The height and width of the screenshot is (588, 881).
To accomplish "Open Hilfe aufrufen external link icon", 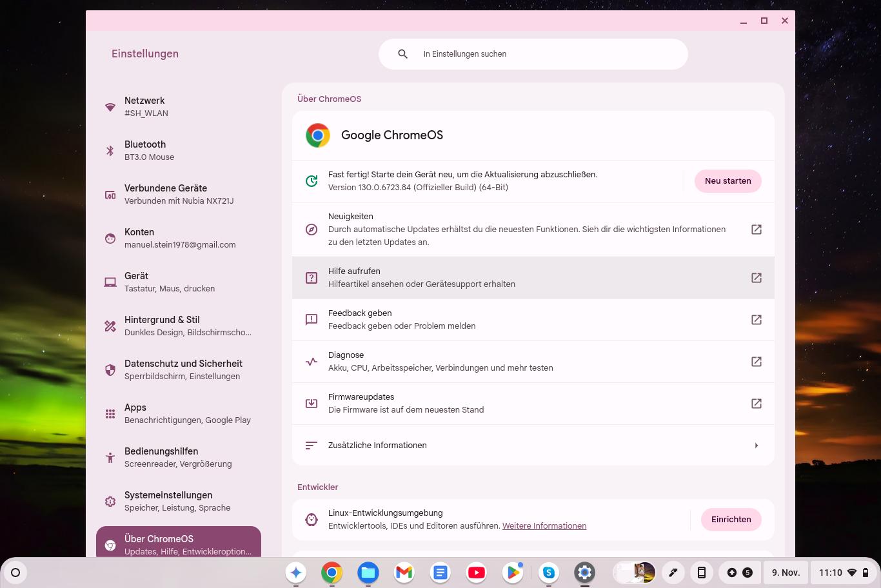I will pyautogui.click(x=757, y=278).
